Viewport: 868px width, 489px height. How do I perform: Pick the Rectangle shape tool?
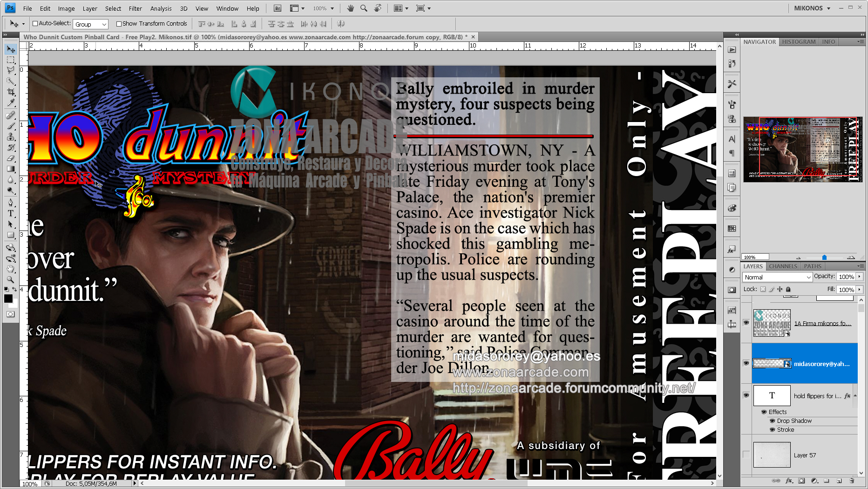[x=11, y=235]
